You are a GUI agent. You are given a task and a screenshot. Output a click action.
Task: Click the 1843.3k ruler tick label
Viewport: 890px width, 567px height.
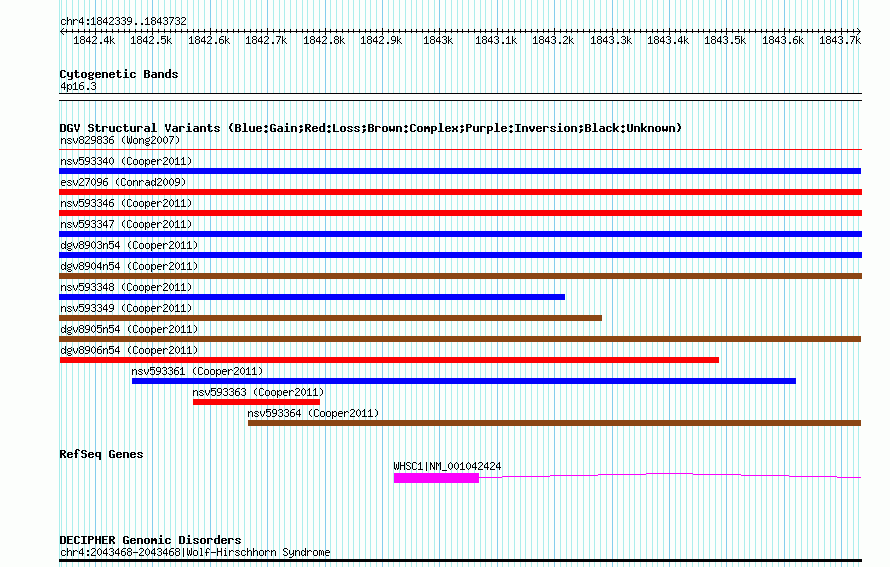611,40
